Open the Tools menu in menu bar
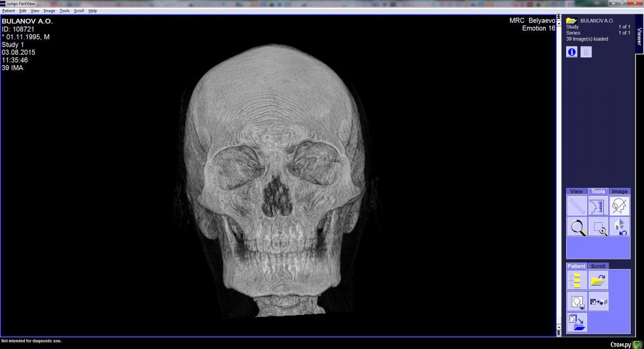The height and width of the screenshot is (349, 644). [x=64, y=11]
